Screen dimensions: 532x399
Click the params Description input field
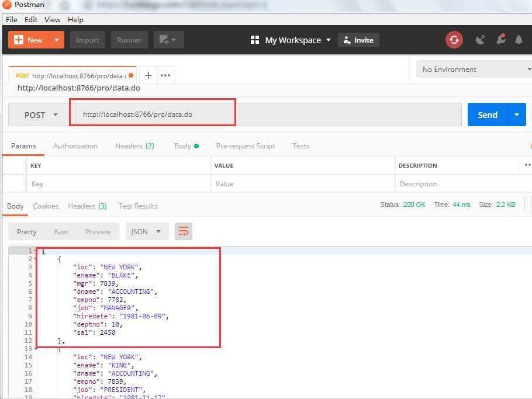(x=464, y=184)
